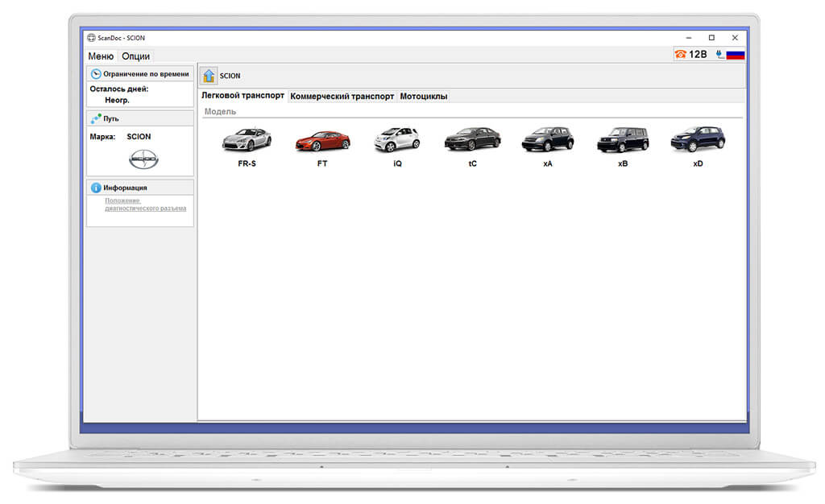Select the iQ car model
825x504 pixels.
click(x=397, y=140)
